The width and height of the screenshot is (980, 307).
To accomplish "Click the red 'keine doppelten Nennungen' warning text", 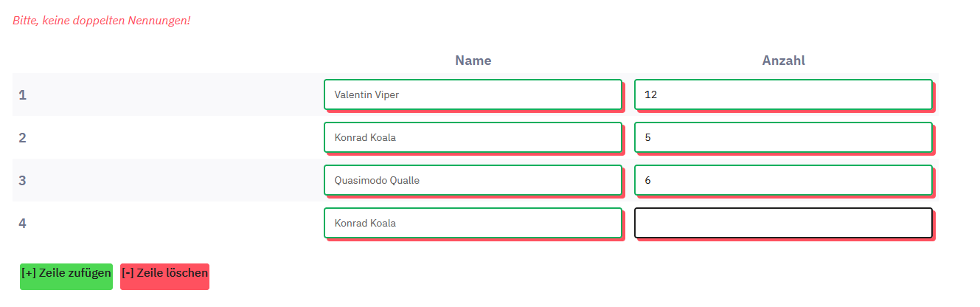I will click(101, 20).
